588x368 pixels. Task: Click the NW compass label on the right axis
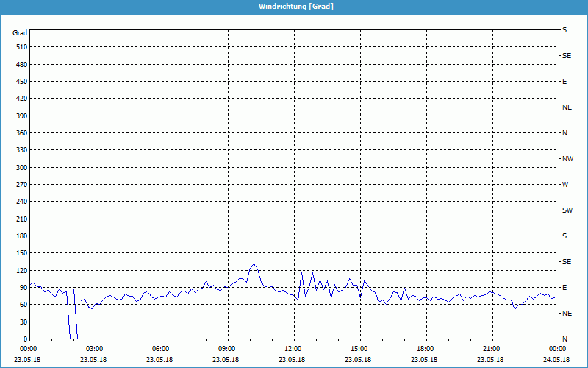(x=567, y=159)
